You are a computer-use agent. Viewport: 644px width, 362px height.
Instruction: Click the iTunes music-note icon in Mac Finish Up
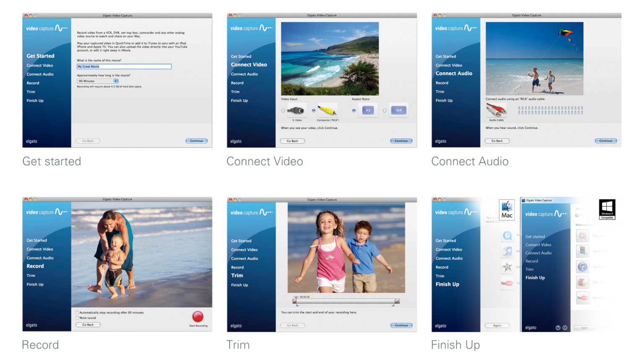click(507, 251)
